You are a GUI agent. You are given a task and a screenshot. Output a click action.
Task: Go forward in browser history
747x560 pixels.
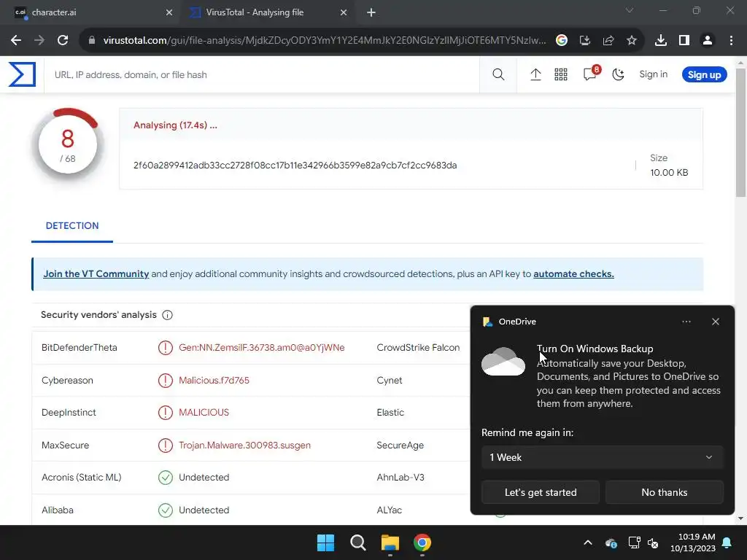(39, 41)
